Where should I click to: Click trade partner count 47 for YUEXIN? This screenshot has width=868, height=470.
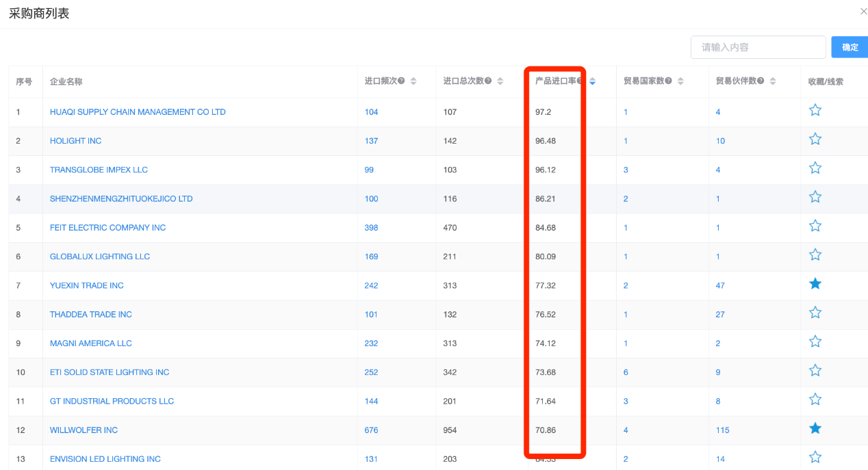click(x=720, y=285)
